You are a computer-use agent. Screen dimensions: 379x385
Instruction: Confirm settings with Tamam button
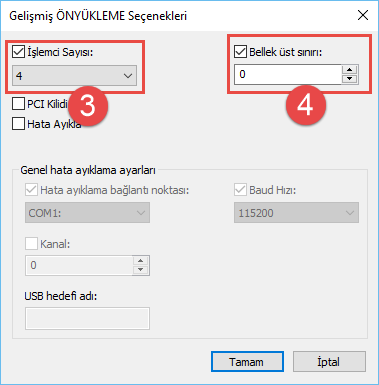[247, 362]
